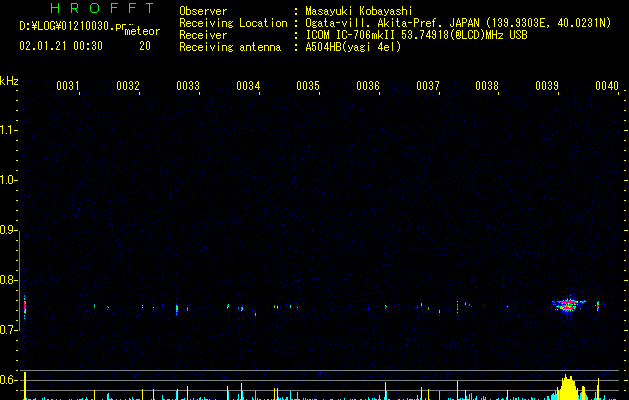Select observer name Masayuki Kobayashi
Viewport: 629px width, 400px height.
pos(359,11)
